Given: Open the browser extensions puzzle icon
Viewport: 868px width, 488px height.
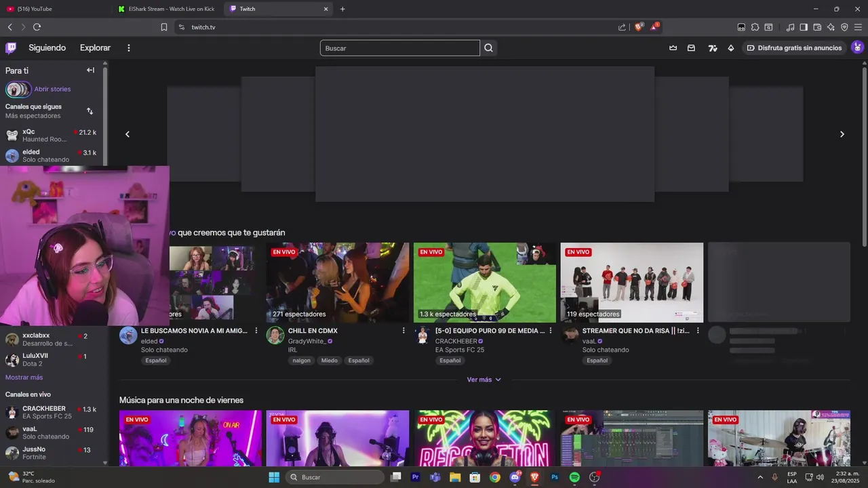Looking at the screenshot, I should click(x=755, y=27).
